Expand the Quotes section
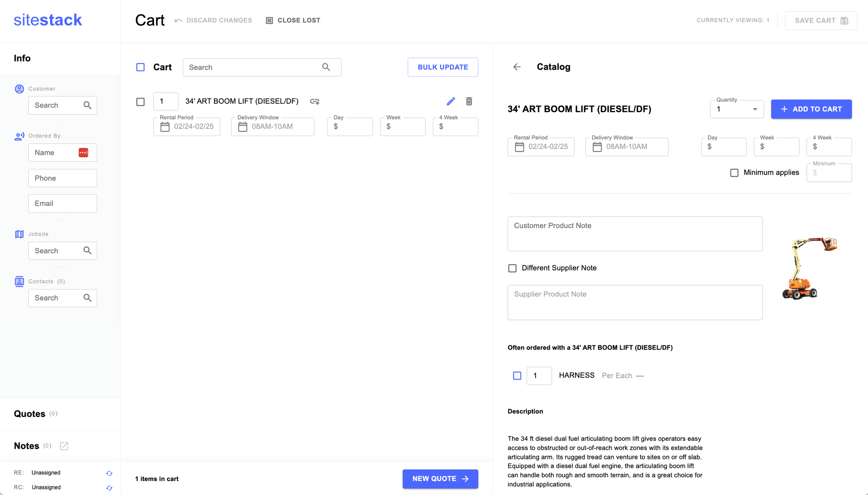Viewport: 868px width, 495px height. (30, 414)
